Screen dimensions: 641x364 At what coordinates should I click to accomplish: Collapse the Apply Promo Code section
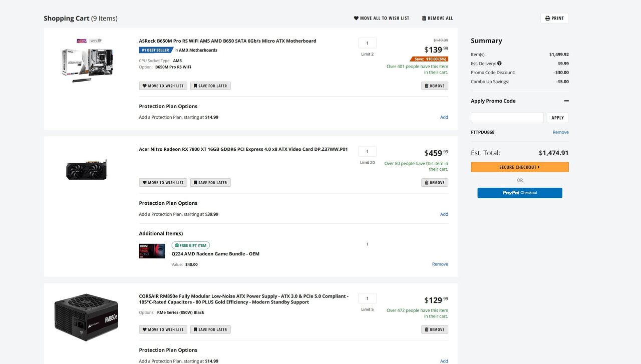coord(566,101)
